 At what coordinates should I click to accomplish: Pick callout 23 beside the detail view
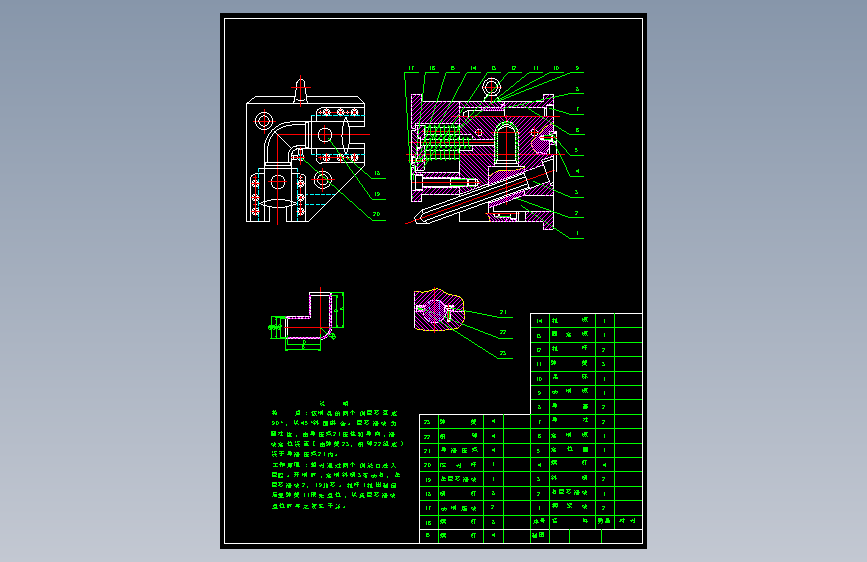point(503,353)
